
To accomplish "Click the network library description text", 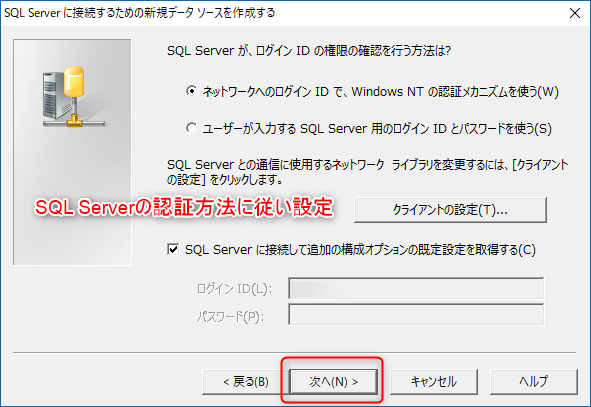I will pyautogui.click(x=367, y=172).
